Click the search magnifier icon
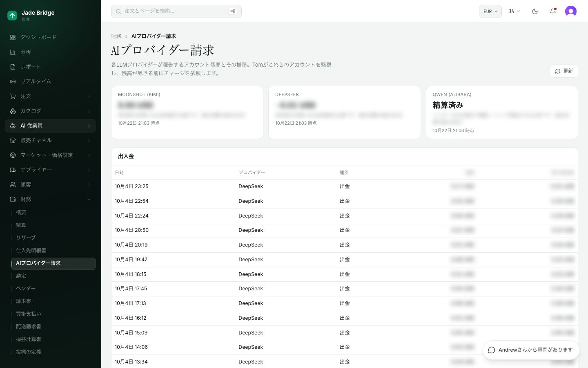 pos(118,11)
